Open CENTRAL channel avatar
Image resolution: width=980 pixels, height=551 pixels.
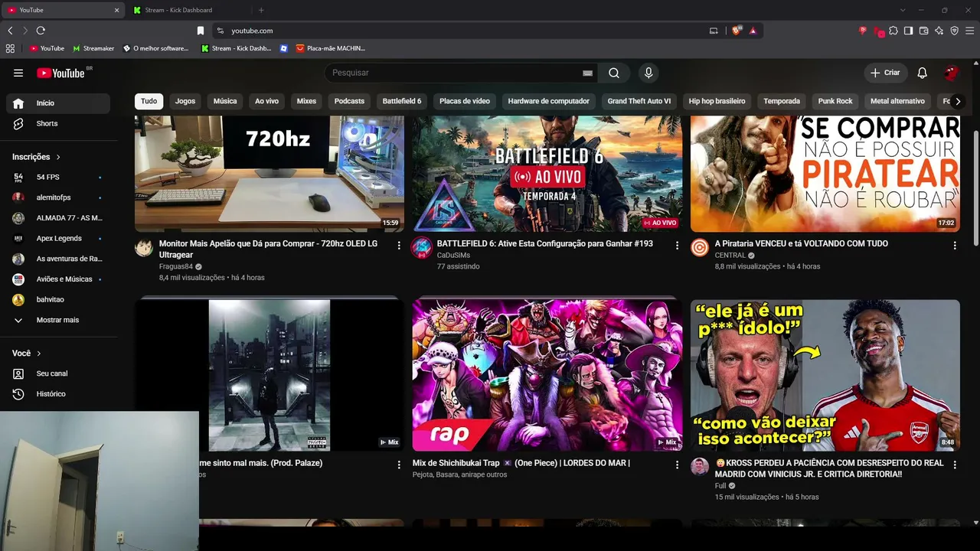point(700,247)
